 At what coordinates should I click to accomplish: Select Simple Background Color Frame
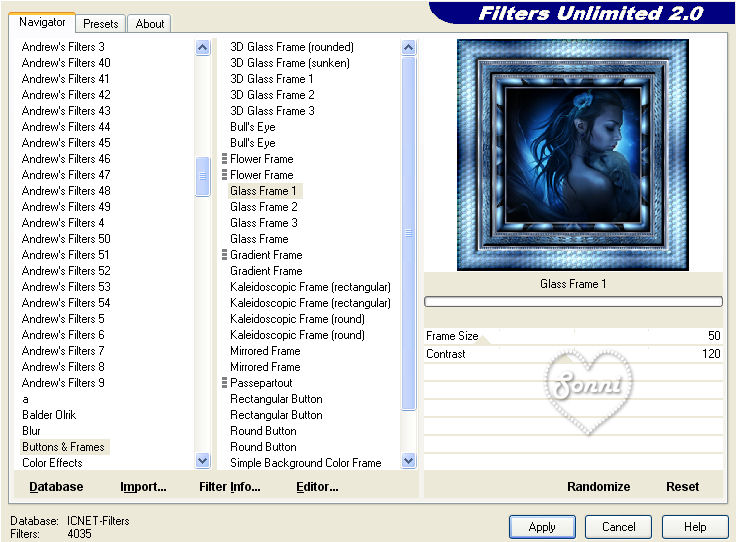(x=306, y=463)
